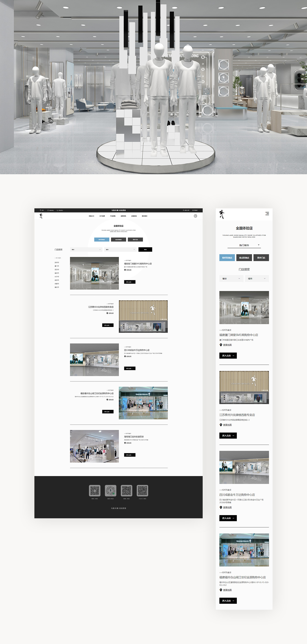Open 产品选购 in the desktop navigation
This screenshot has height=644, width=307.
(x=113, y=216)
